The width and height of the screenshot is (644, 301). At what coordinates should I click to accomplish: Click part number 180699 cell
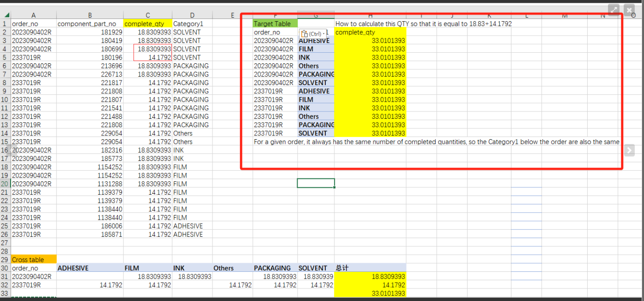click(x=90, y=49)
